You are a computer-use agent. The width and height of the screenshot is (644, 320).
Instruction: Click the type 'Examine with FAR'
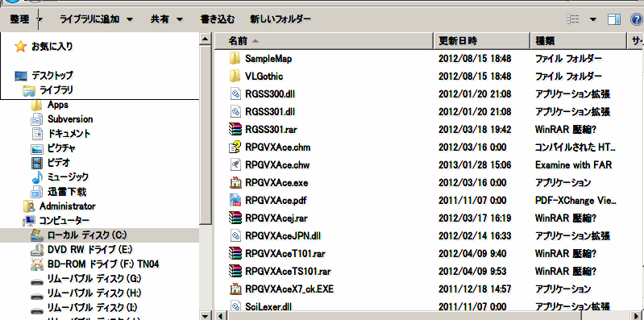pyautogui.click(x=573, y=164)
